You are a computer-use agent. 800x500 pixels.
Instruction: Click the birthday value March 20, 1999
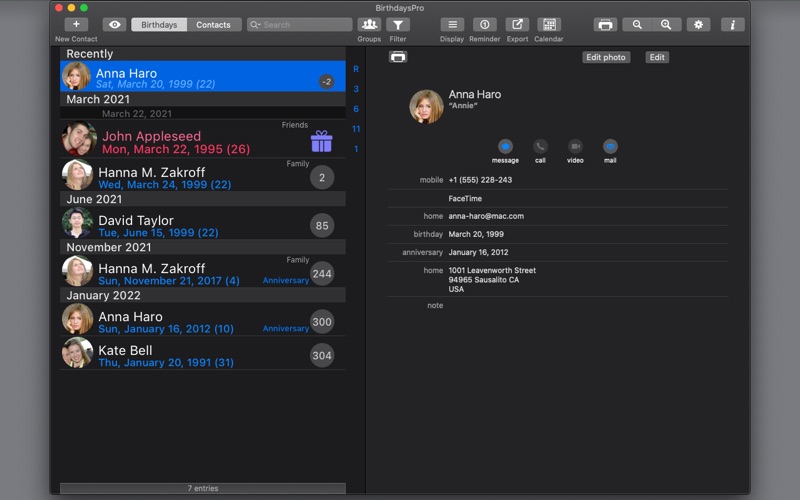[476, 234]
